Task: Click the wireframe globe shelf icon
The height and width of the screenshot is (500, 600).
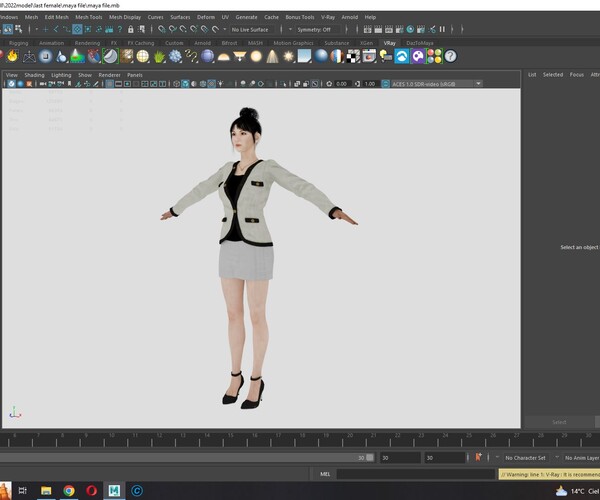Action: [143, 56]
